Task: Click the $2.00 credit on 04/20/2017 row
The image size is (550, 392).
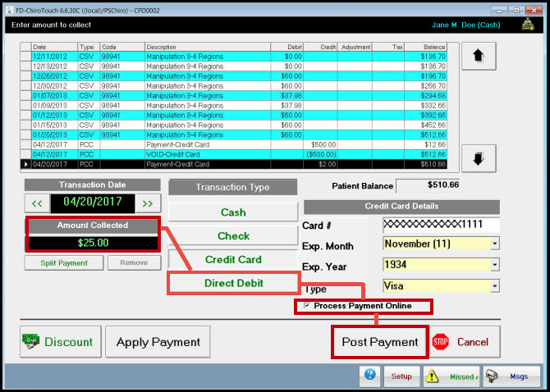Action: coord(320,164)
